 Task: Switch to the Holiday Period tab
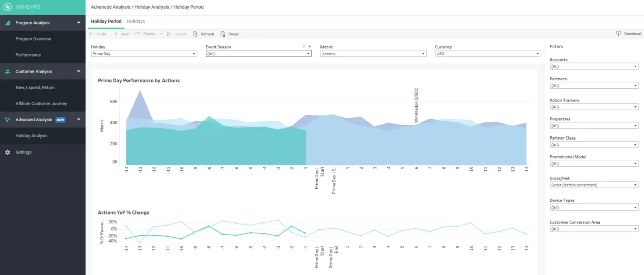pos(106,21)
